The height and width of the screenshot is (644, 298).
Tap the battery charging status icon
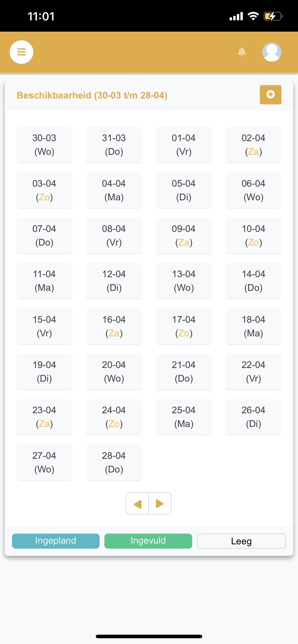(x=273, y=17)
